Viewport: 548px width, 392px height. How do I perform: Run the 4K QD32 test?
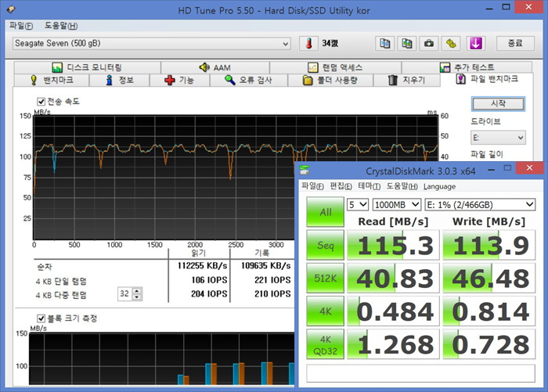click(x=326, y=344)
